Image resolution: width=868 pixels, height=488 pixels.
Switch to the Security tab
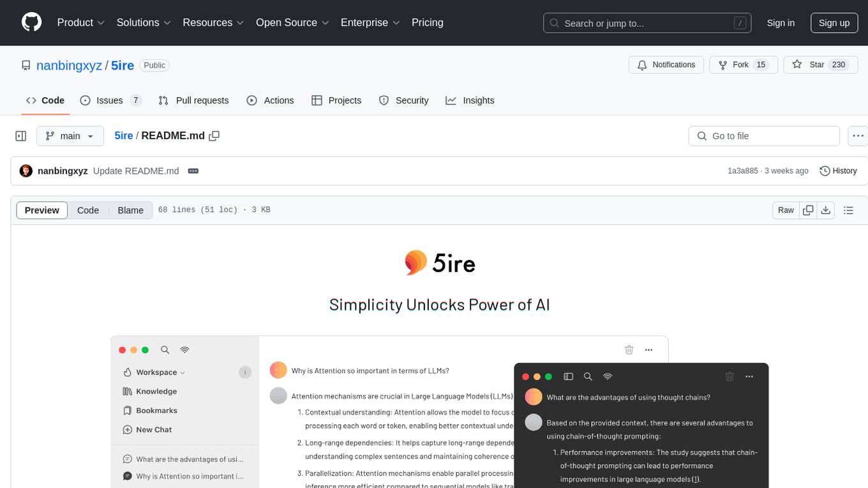[x=404, y=100]
